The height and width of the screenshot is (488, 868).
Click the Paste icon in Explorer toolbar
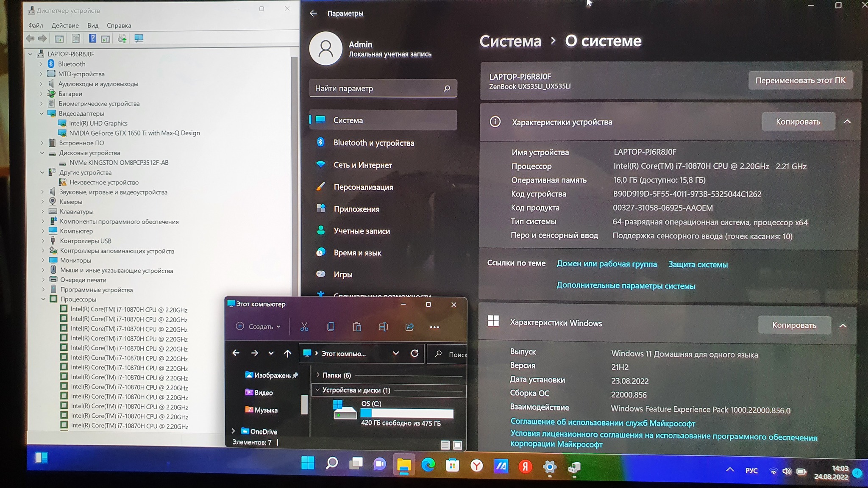point(357,327)
